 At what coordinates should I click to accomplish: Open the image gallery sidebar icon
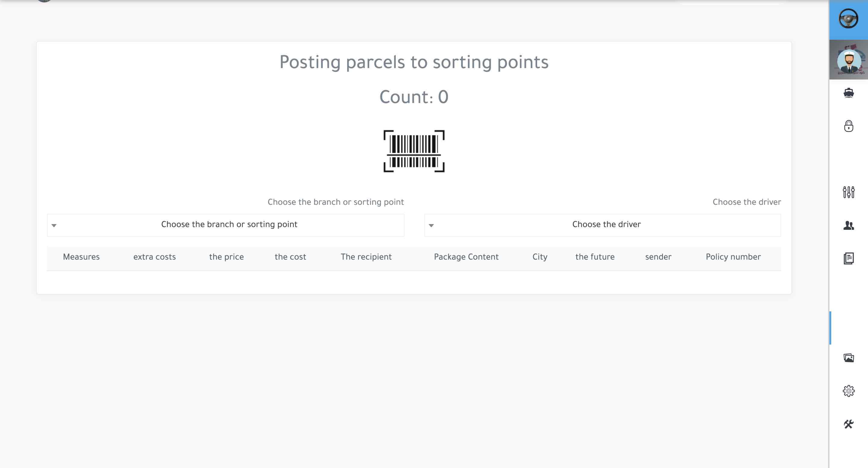[848, 357]
